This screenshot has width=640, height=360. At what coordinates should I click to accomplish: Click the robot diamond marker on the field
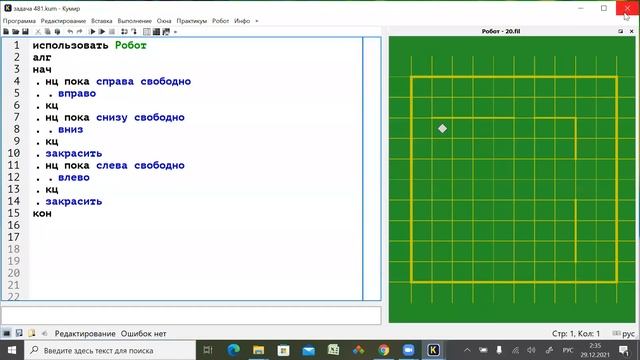click(x=442, y=129)
